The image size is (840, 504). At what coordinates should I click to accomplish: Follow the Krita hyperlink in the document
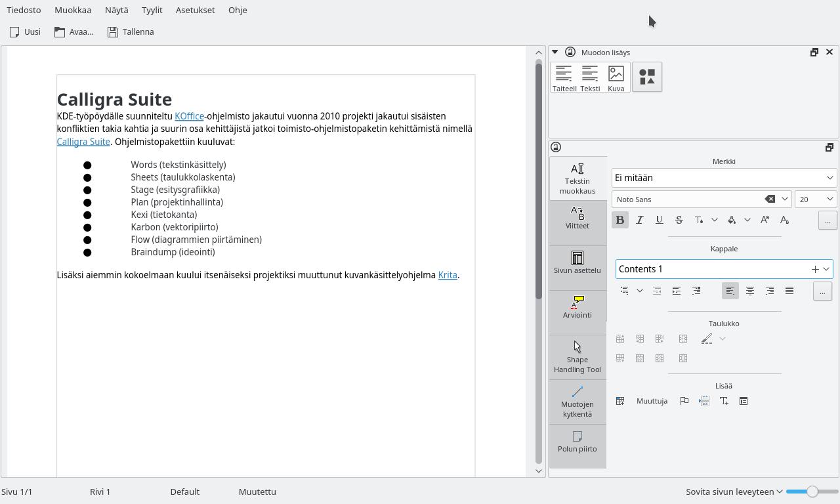coord(448,275)
